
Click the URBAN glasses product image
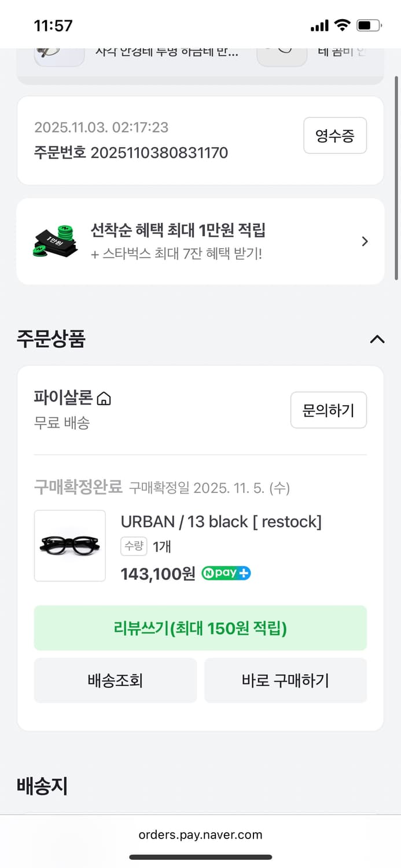[x=69, y=546]
